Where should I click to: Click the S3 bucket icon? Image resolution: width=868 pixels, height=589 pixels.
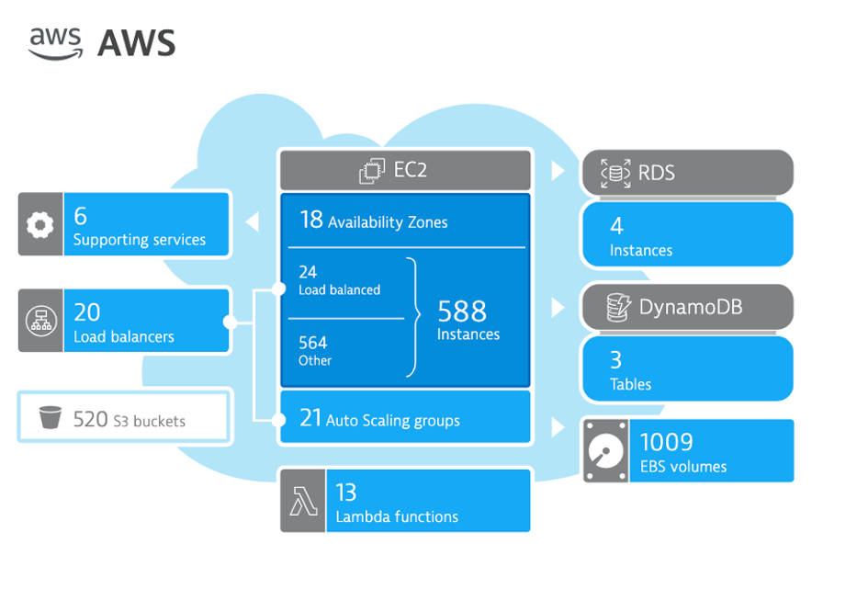tap(50, 419)
